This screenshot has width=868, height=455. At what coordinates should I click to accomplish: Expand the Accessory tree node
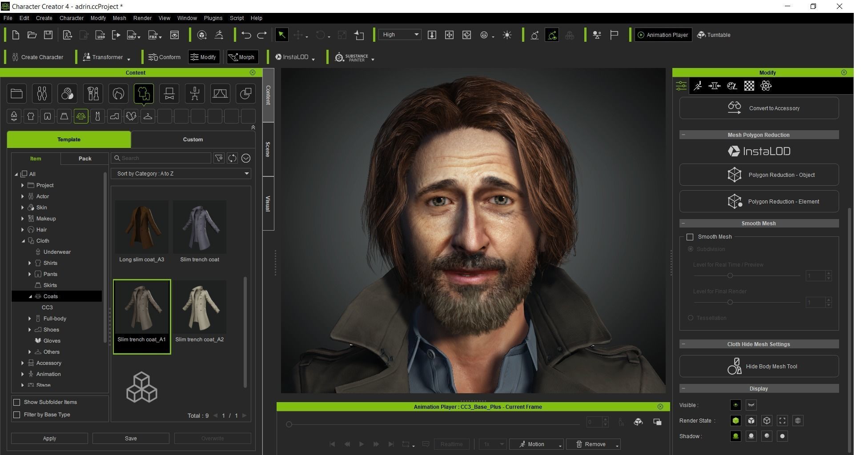click(23, 363)
